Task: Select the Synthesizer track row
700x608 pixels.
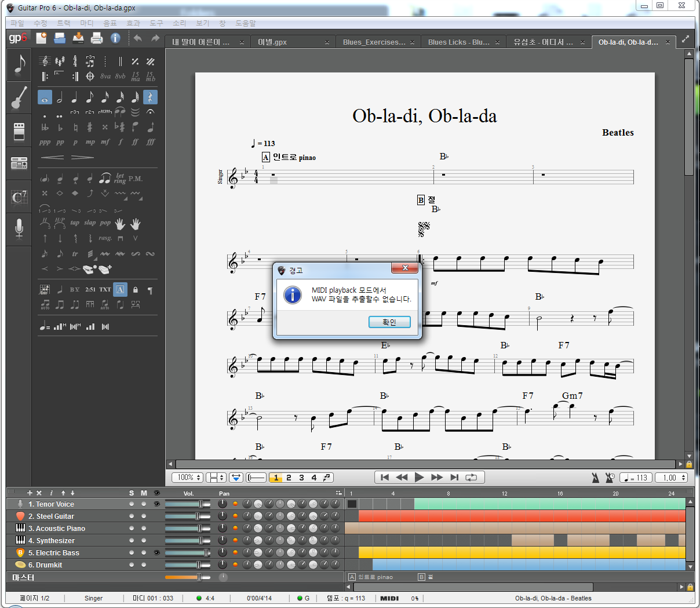Action: (175, 541)
